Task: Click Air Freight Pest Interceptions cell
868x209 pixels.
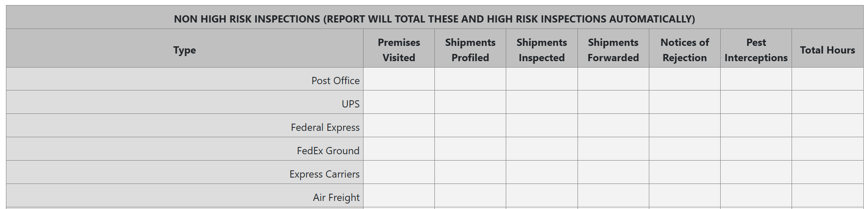Action: 756,196
